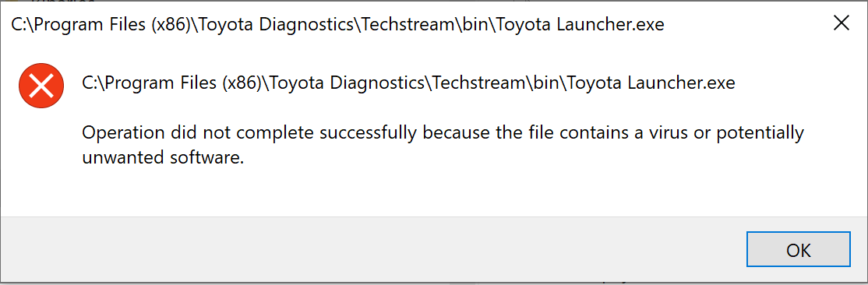Click 'unwanted software.' on the last line
The image size is (868, 285).
coord(163,158)
